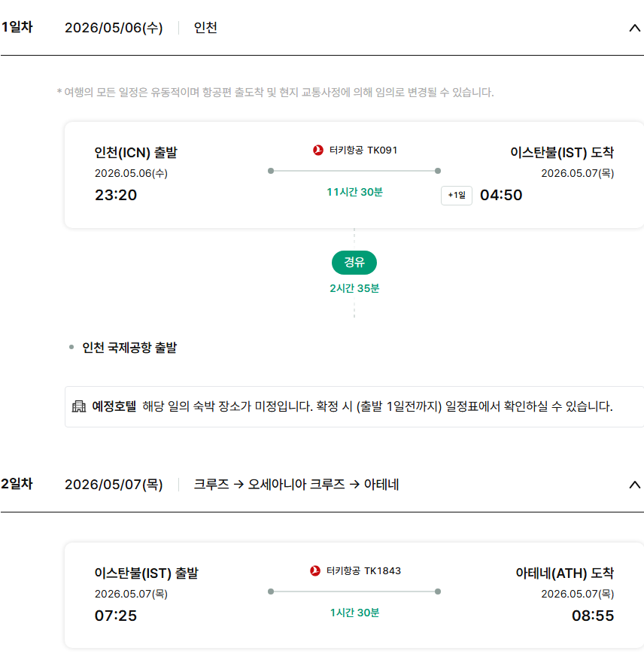Select the 1일차 day header label
This screenshot has width=644, height=666.
pos(17,28)
